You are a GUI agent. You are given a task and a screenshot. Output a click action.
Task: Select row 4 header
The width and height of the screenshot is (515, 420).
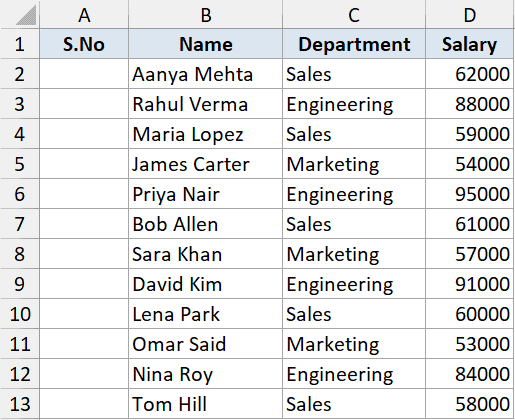pyautogui.click(x=20, y=134)
